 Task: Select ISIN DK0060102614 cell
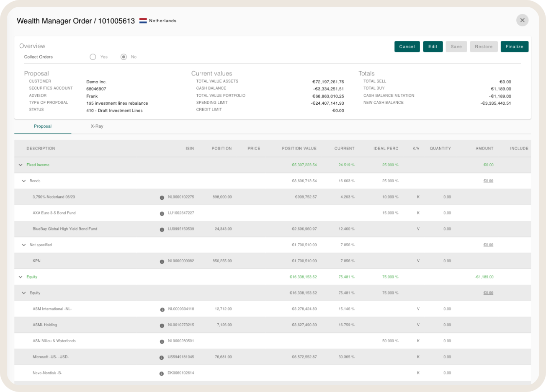pyautogui.click(x=181, y=373)
